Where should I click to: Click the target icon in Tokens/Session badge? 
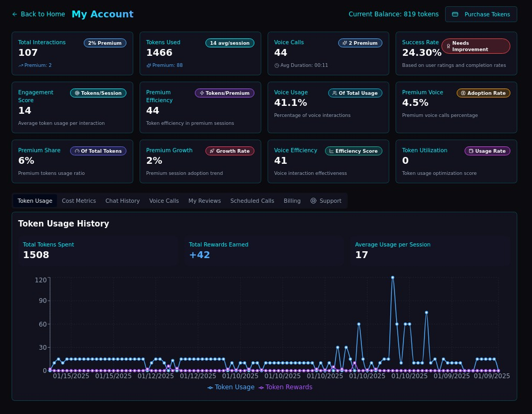coord(77,93)
